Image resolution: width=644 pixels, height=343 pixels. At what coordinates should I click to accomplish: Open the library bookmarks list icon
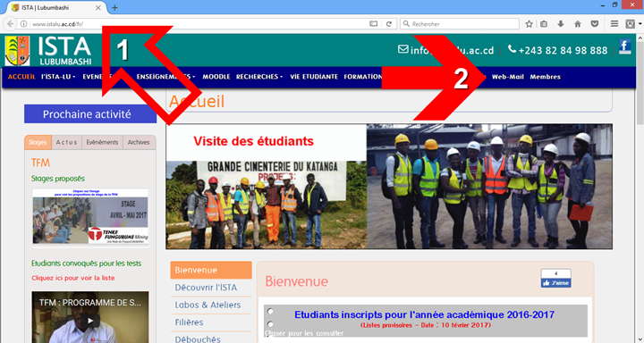pyautogui.click(x=544, y=24)
